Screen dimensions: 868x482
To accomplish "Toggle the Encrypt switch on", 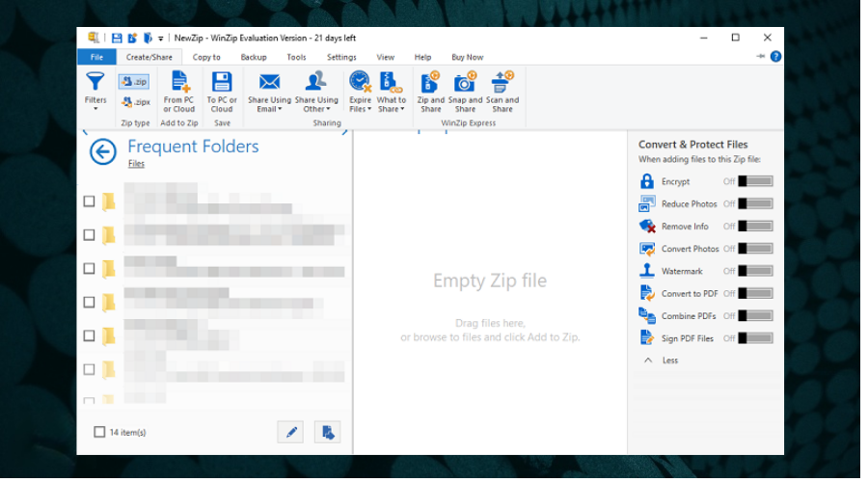I will pos(755,181).
